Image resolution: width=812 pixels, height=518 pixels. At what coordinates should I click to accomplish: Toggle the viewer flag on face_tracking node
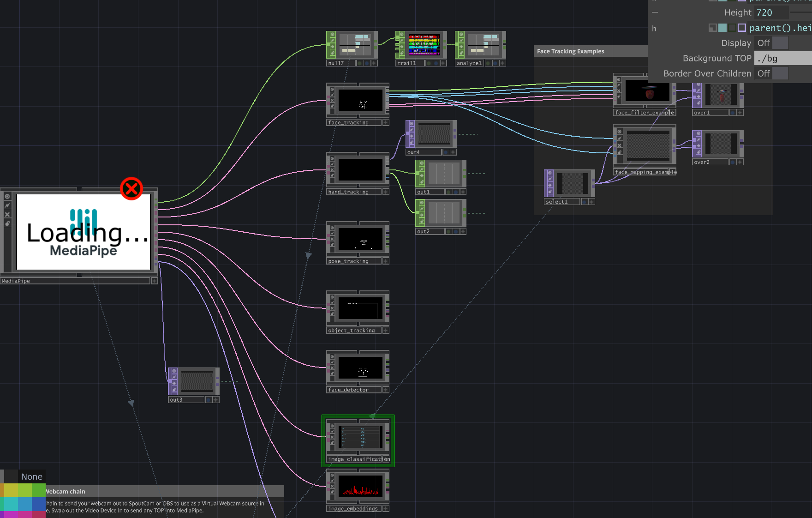332,89
